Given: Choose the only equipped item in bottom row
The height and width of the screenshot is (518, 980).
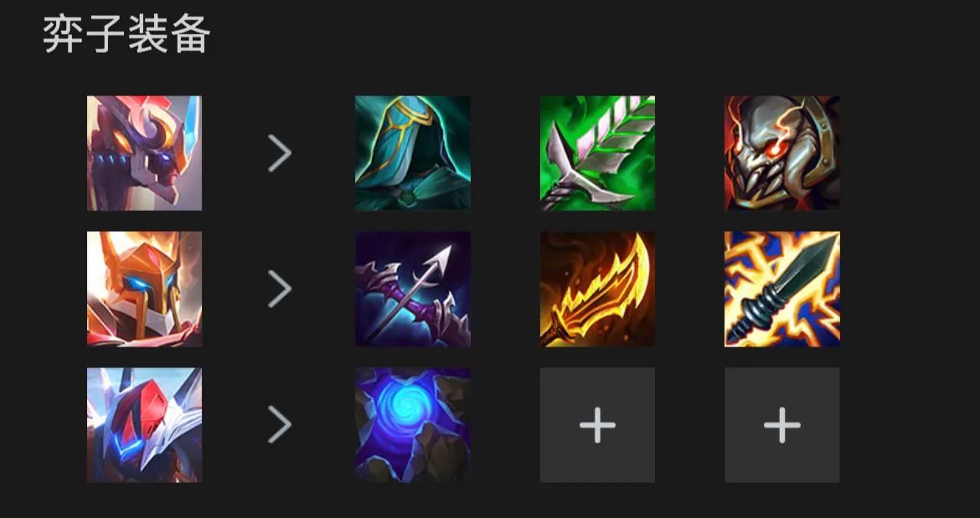Looking at the screenshot, I should [x=412, y=425].
